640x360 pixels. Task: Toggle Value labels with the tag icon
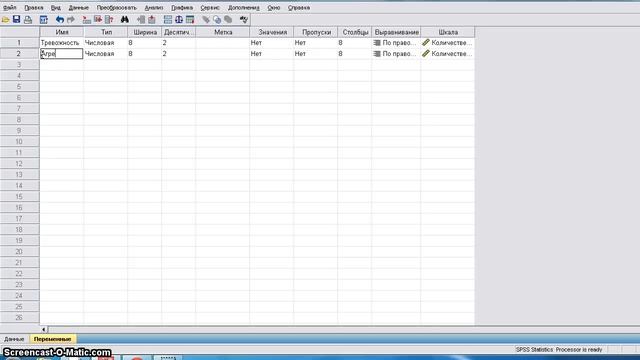(x=206, y=20)
